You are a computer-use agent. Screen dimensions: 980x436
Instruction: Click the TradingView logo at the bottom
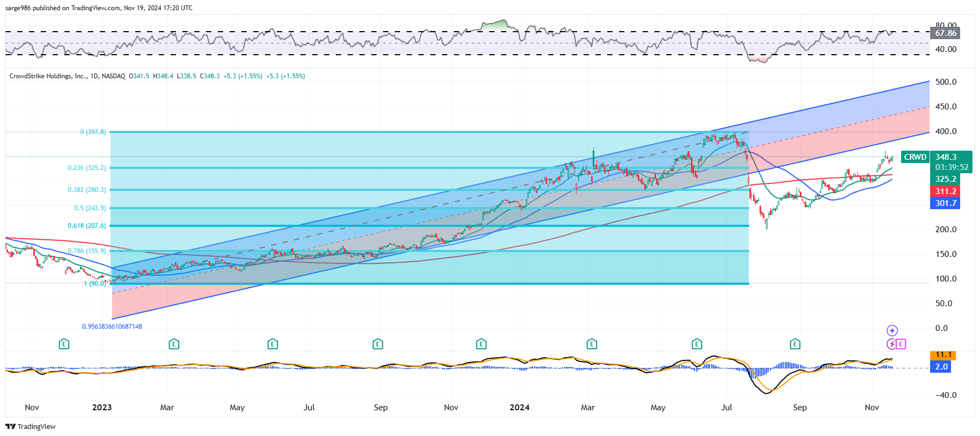31,426
